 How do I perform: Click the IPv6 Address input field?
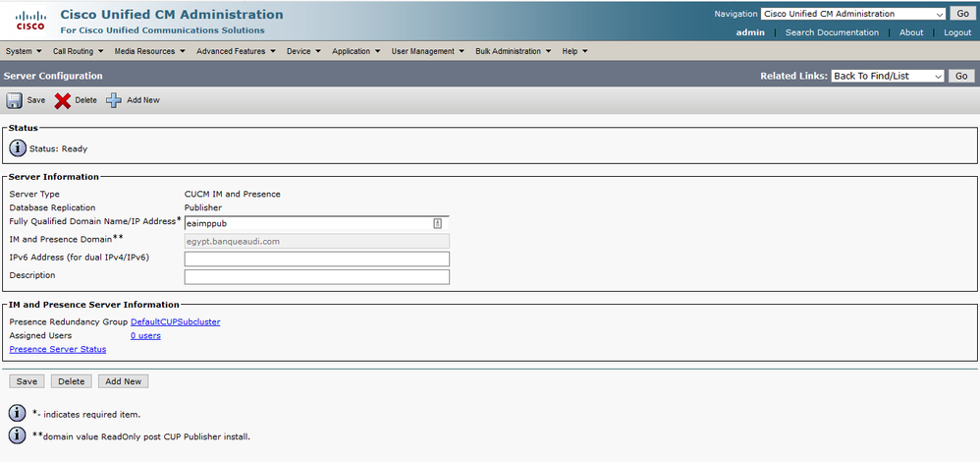[316, 260]
